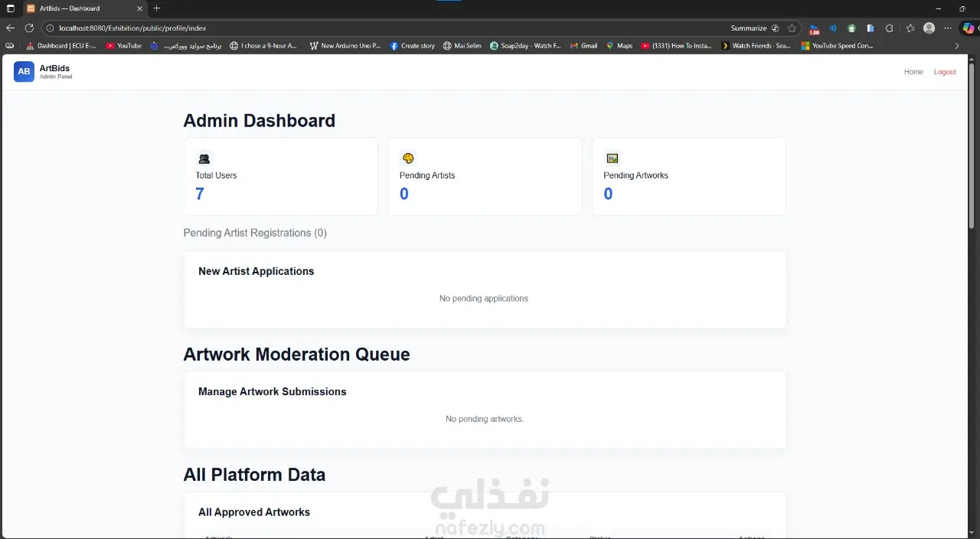This screenshot has height=539, width=980.
Task: Open the Copilot icon in the toolbar
Action: point(969,28)
